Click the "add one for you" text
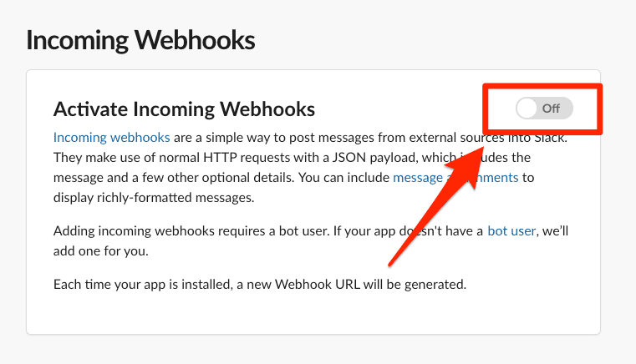Screen dimensions: 636x364 pos(100,251)
